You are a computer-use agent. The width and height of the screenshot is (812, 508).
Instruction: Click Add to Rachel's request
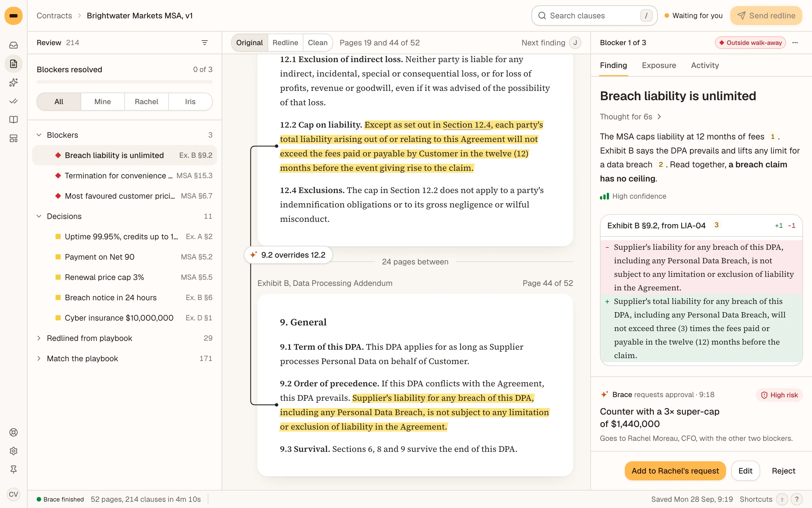(x=675, y=471)
